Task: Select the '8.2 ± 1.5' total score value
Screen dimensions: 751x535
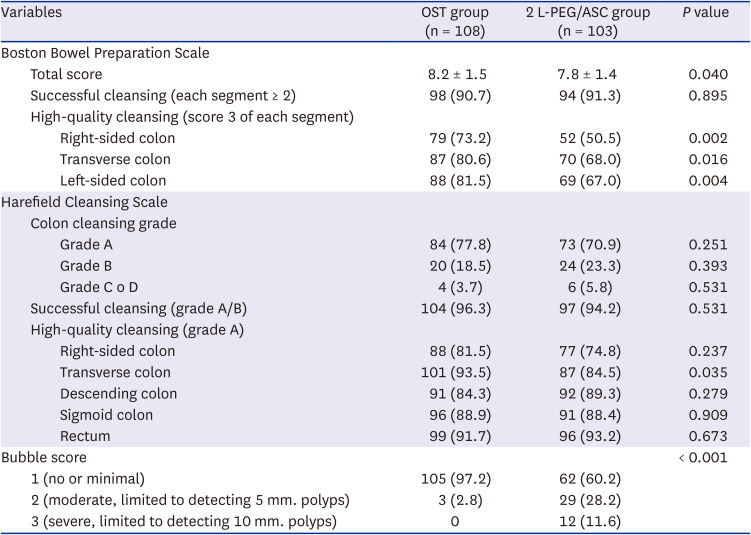Action: point(456,74)
